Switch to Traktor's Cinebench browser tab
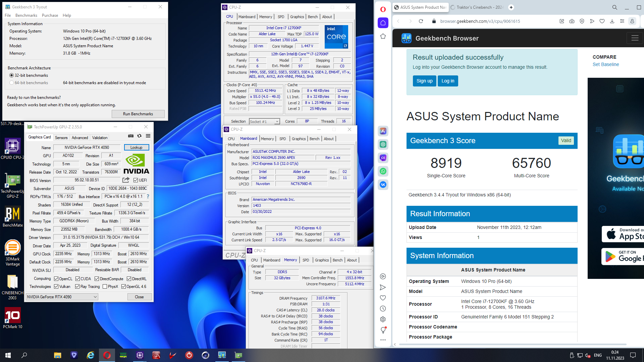This screenshot has height=362, width=644. click(x=477, y=7)
